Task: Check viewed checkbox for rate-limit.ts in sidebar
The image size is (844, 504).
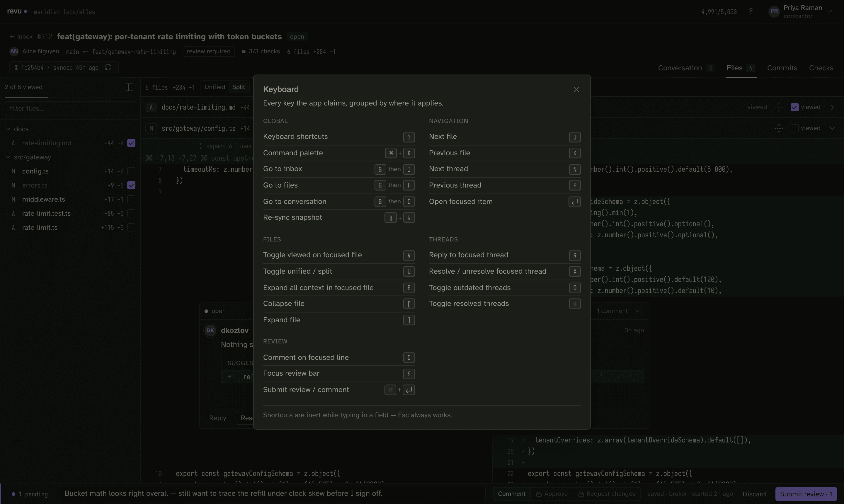Action: coord(131,228)
